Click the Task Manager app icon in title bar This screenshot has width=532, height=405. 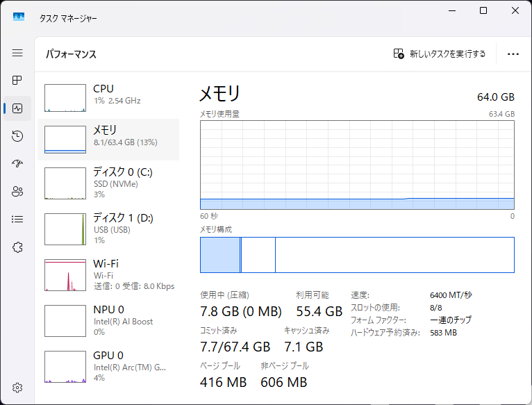tap(19, 17)
